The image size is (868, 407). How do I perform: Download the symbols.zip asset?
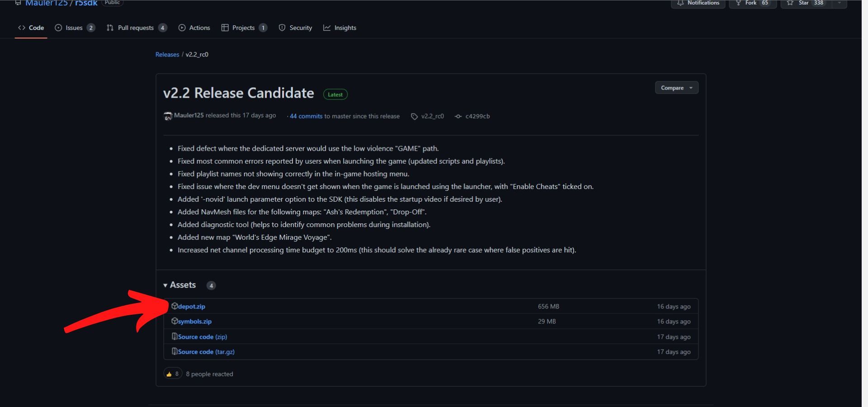(194, 321)
